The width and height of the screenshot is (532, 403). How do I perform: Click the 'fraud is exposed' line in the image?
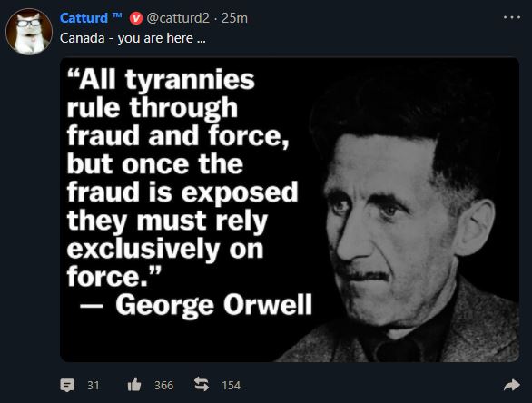point(182,192)
